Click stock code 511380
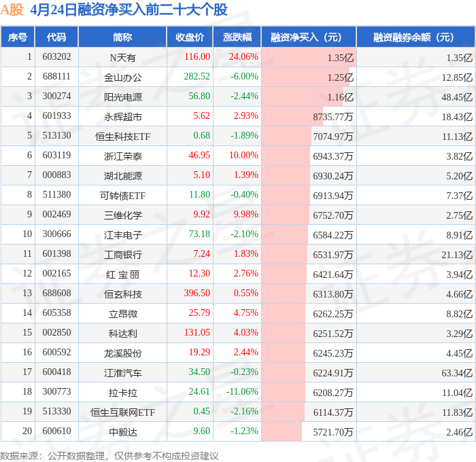Image resolution: width=476 pixels, height=462 pixels. tap(56, 195)
